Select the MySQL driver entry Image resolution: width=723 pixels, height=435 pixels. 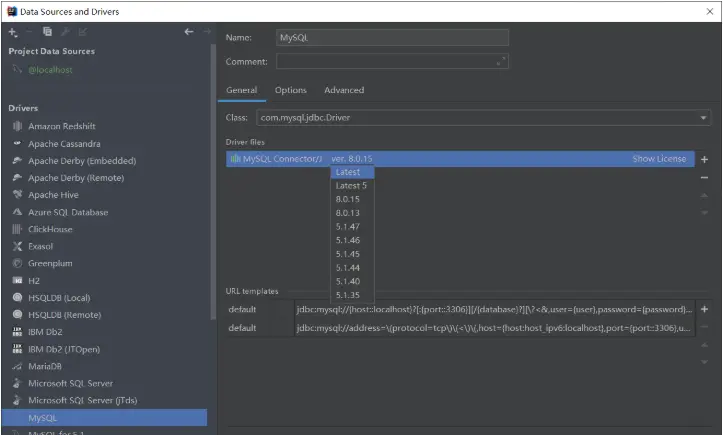(105, 417)
